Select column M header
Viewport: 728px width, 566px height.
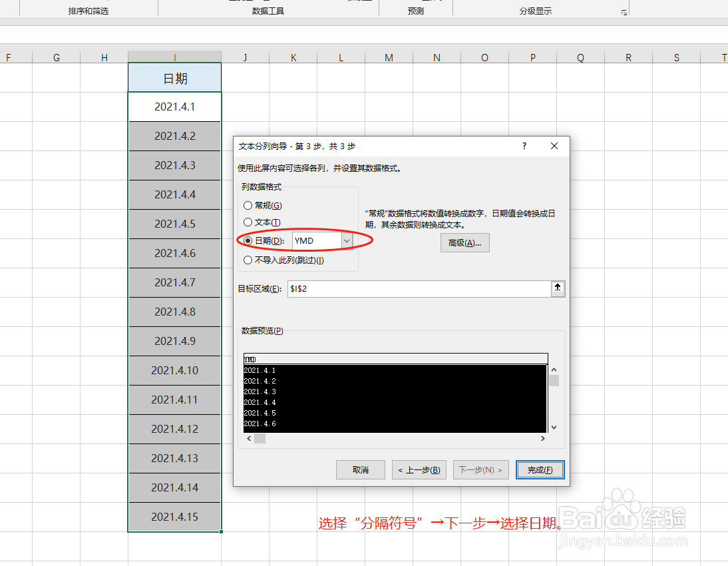tap(389, 57)
